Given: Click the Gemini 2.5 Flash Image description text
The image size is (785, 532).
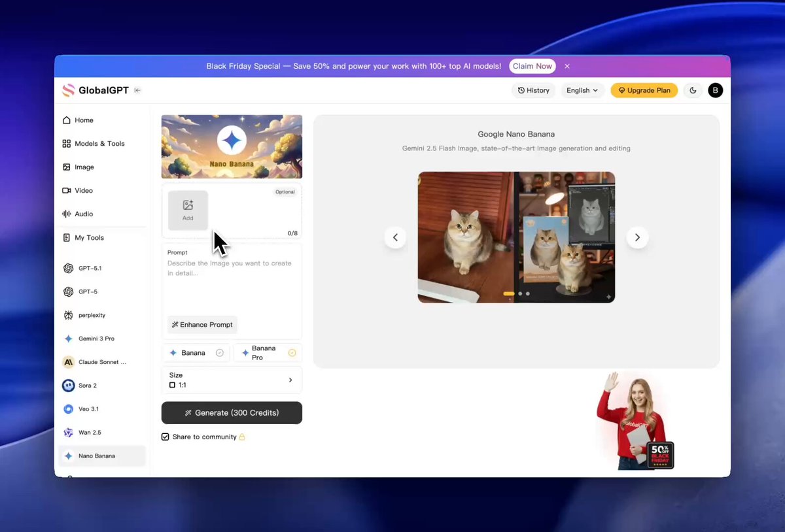Looking at the screenshot, I should coord(516,148).
